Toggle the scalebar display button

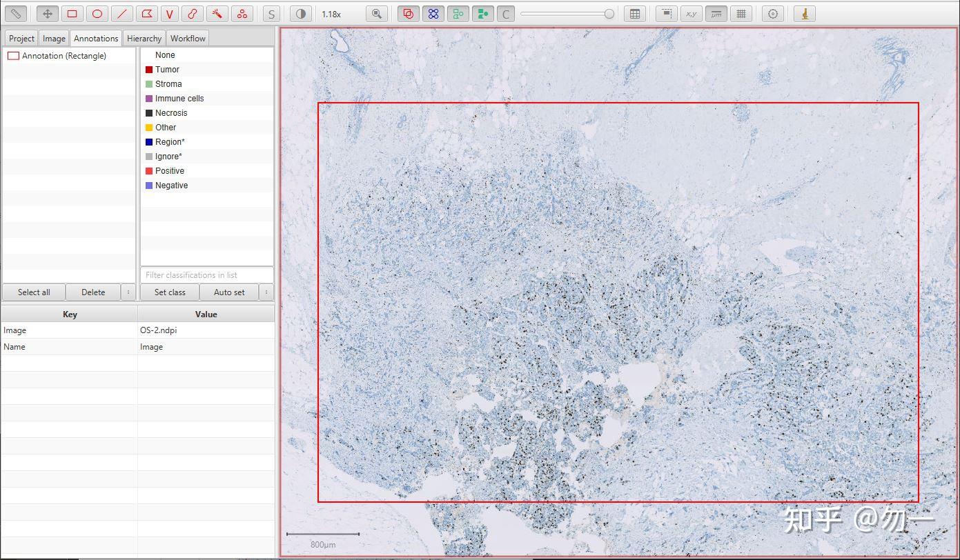pyautogui.click(x=716, y=14)
